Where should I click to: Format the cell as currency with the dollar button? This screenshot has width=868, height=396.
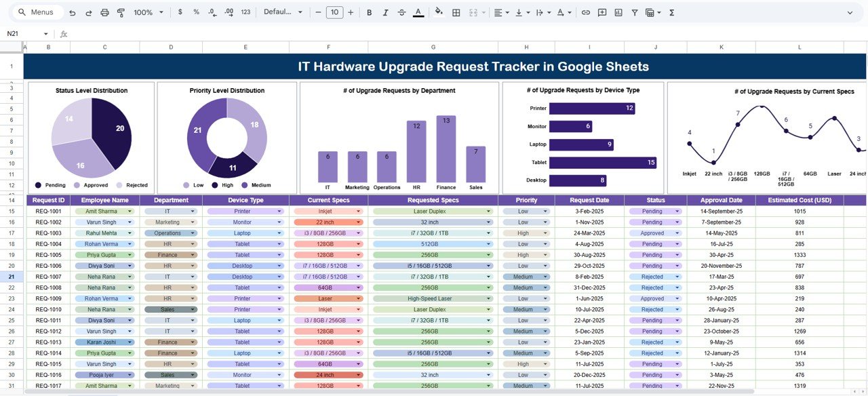coord(180,12)
